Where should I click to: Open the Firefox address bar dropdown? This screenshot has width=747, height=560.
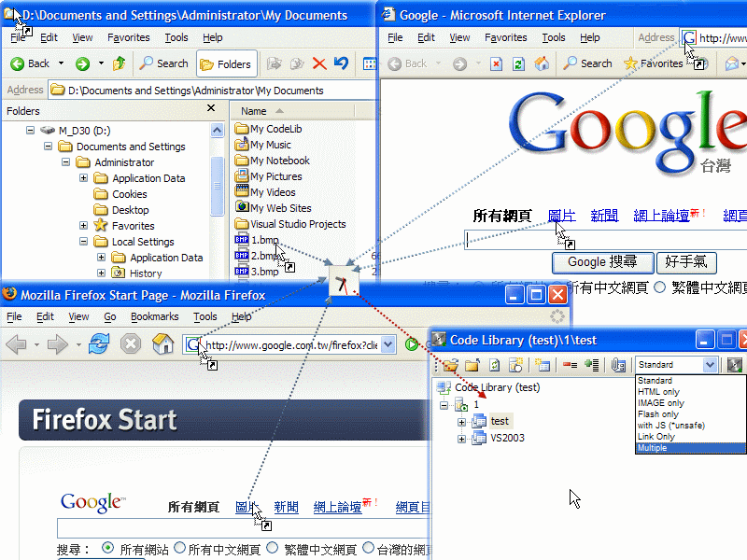click(388, 344)
